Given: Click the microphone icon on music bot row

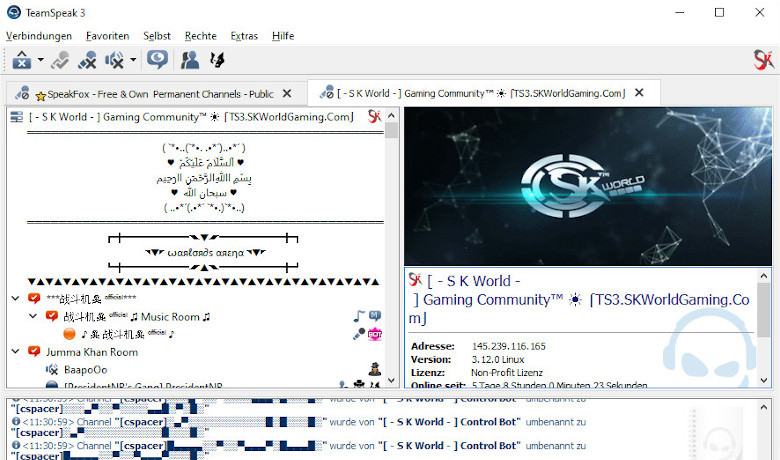Looking at the screenshot, I should 359,334.
